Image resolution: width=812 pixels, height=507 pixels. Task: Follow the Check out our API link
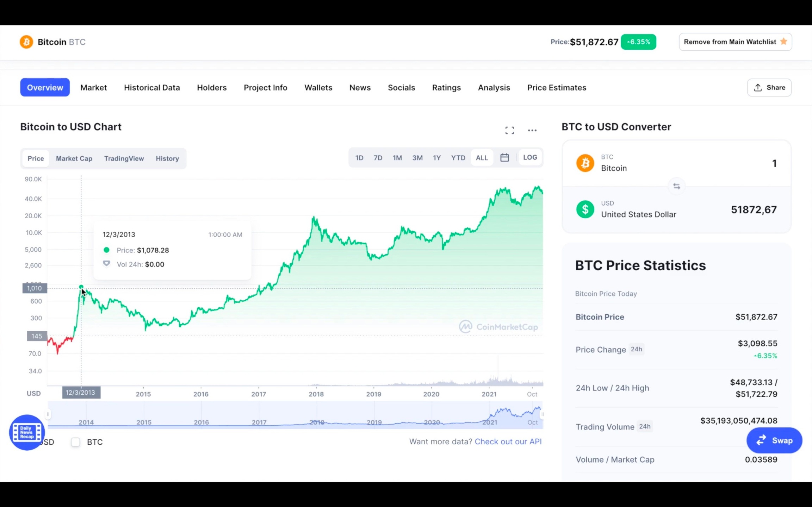pos(508,442)
